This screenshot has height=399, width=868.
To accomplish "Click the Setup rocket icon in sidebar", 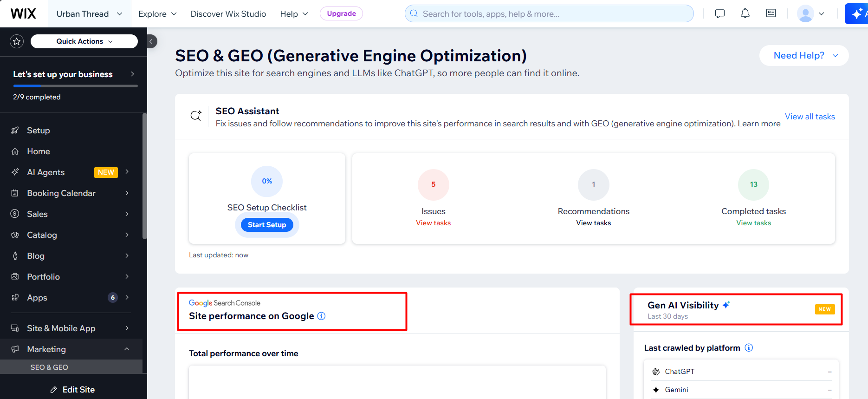I will [x=15, y=131].
